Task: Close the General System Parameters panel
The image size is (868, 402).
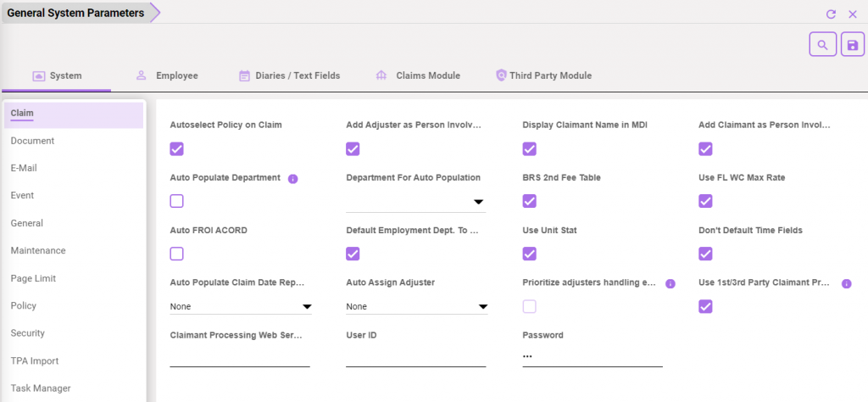Action: (853, 14)
